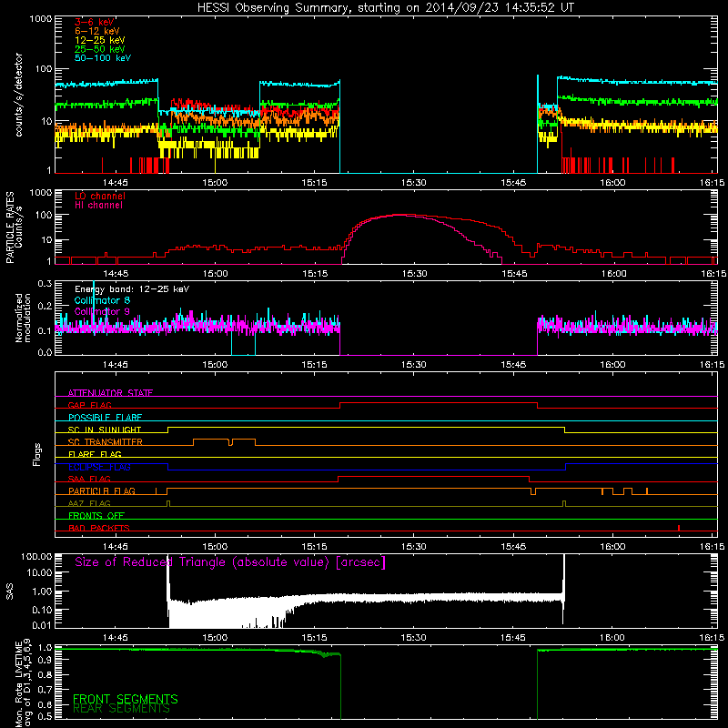The height and width of the screenshot is (728, 728).
Task: Select the SC TRANSMITTER flag label
Action: click(x=106, y=442)
